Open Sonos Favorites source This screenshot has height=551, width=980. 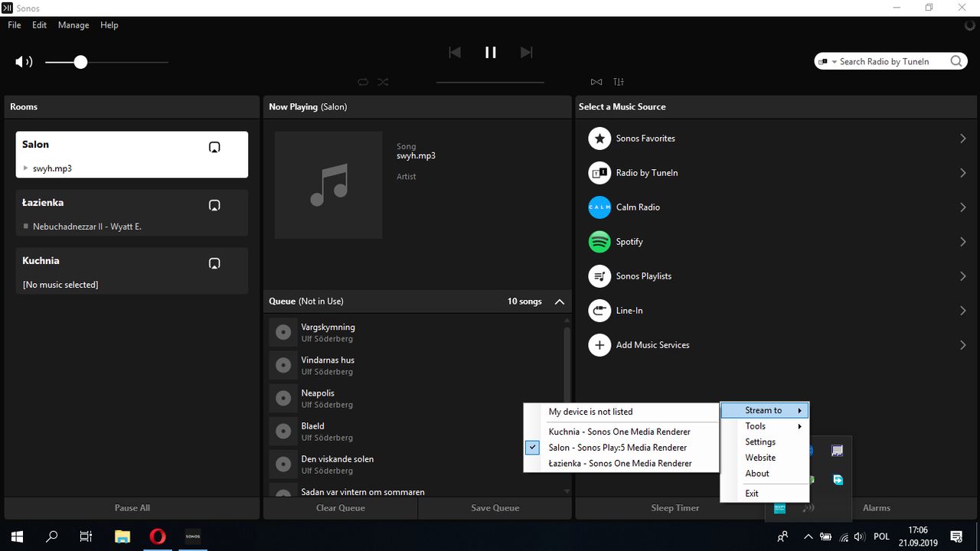[775, 139]
